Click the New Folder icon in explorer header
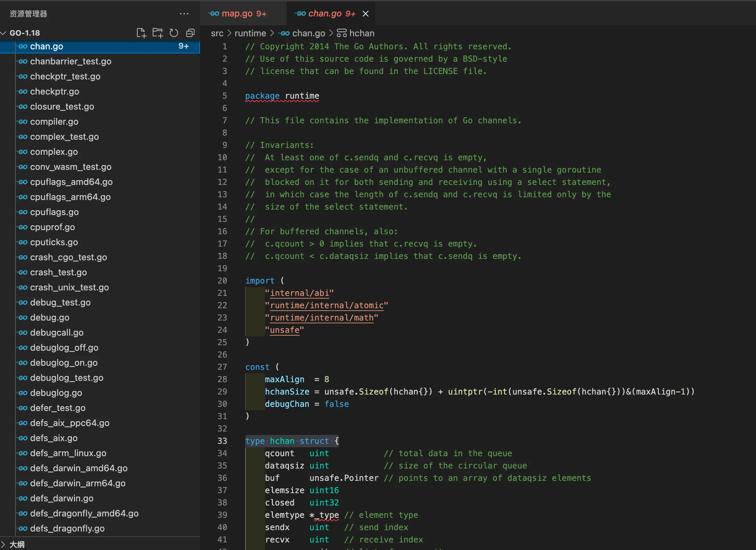The image size is (756, 550). [x=157, y=33]
